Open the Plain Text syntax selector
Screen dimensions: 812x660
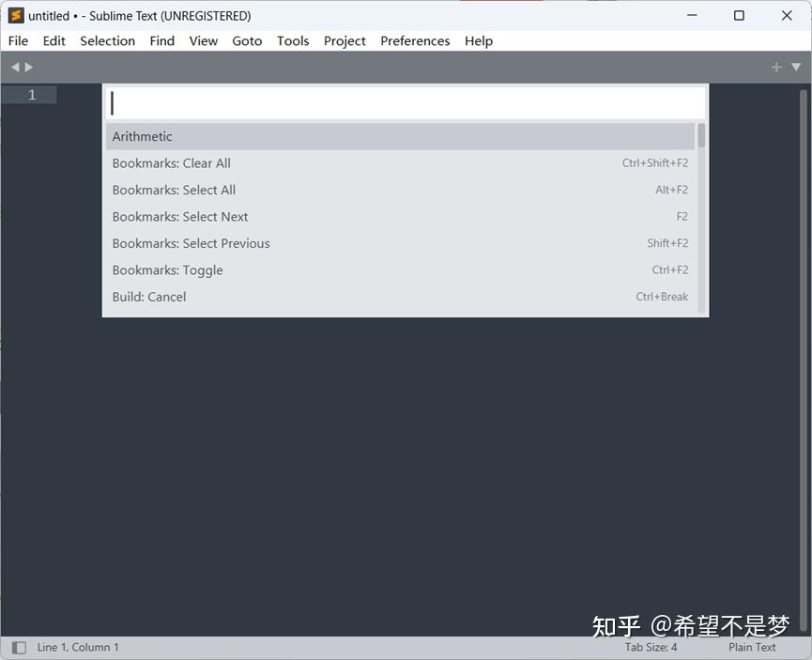(751, 647)
